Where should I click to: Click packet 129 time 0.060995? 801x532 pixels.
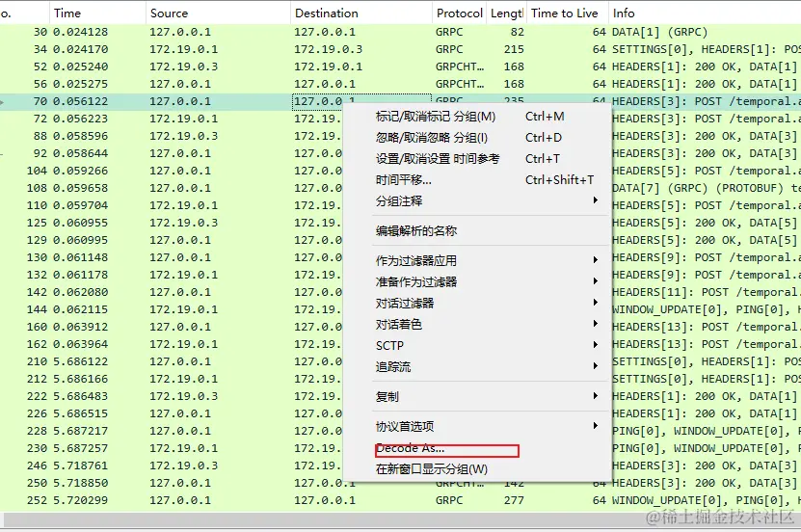(x=81, y=241)
